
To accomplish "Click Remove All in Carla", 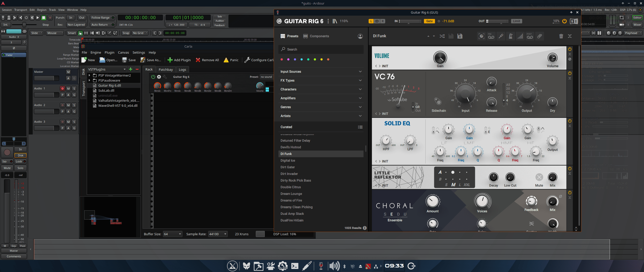I will (x=207, y=60).
